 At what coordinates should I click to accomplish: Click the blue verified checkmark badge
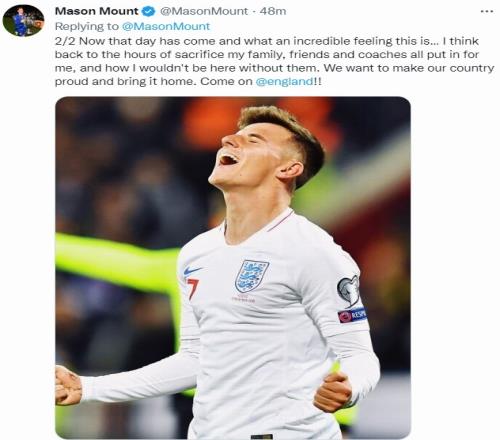(x=149, y=11)
